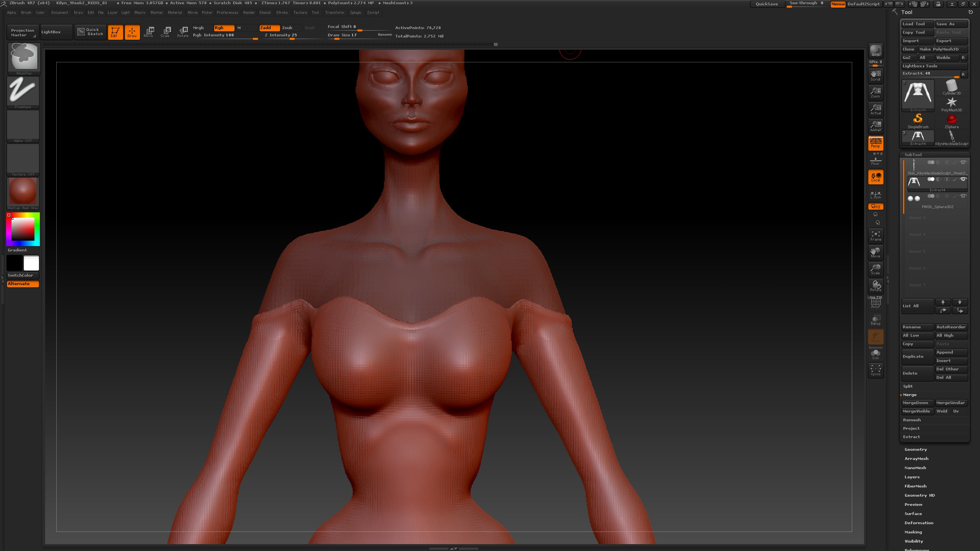The image size is (980, 551).
Task: Toggle the Persp perspective icon
Action: pyautogui.click(x=875, y=143)
